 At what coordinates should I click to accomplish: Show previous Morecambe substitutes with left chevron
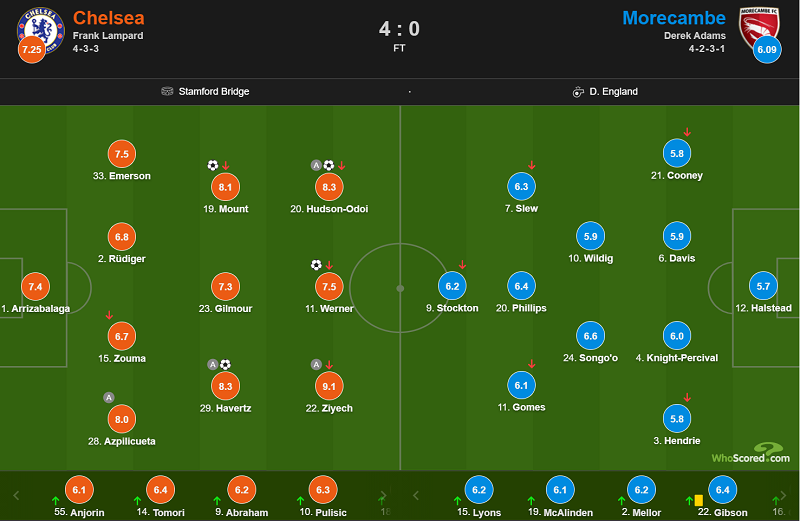(416, 495)
